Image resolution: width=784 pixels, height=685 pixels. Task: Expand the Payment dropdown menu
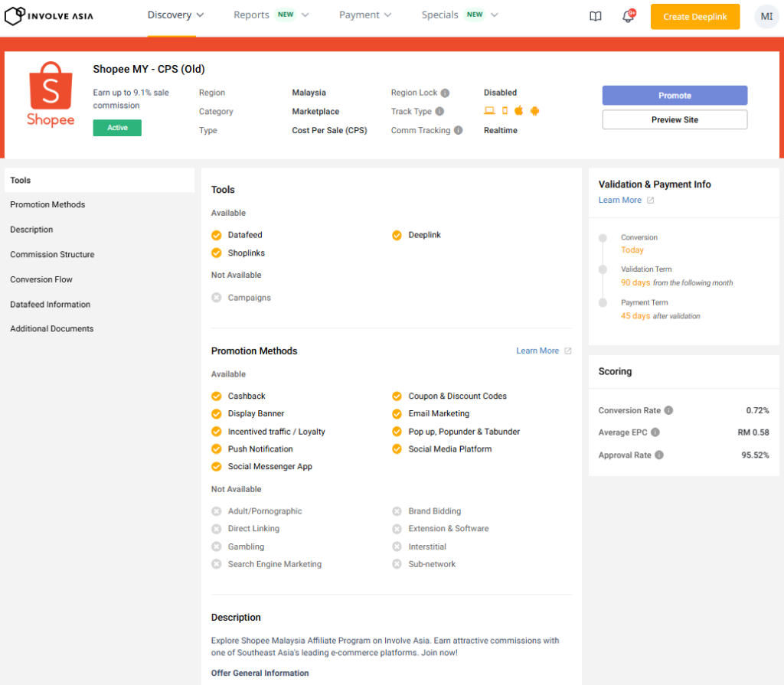pos(365,15)
